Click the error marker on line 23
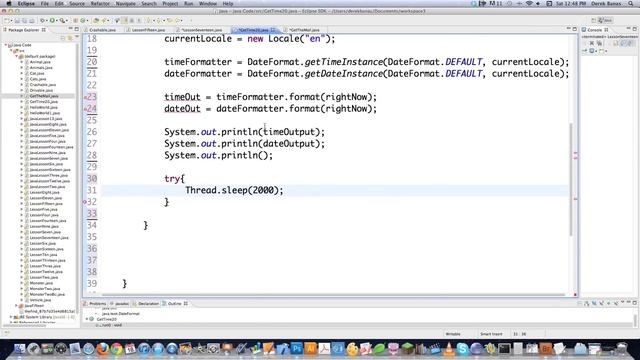Screen dimensions: 640x360 pyautogui.click(x=85, y=97)
